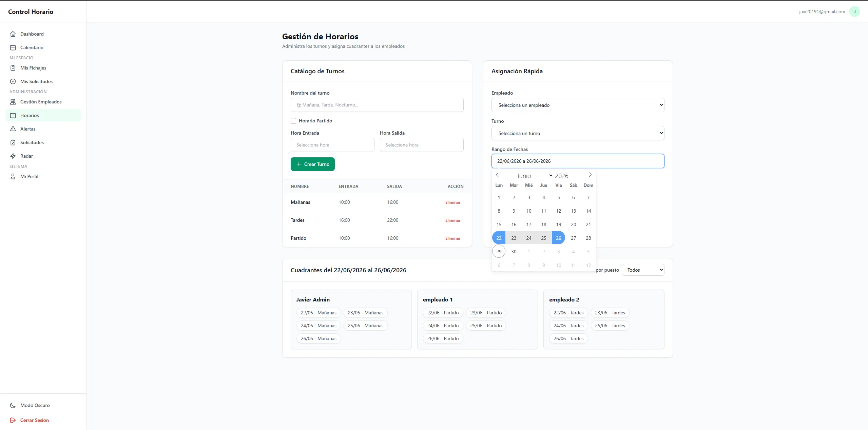Click the Mis Solicitudes check-circle icon
Image resolution: width=868 pixels, height=430 pixels.
pyautogui.click(x=13, y=81)
